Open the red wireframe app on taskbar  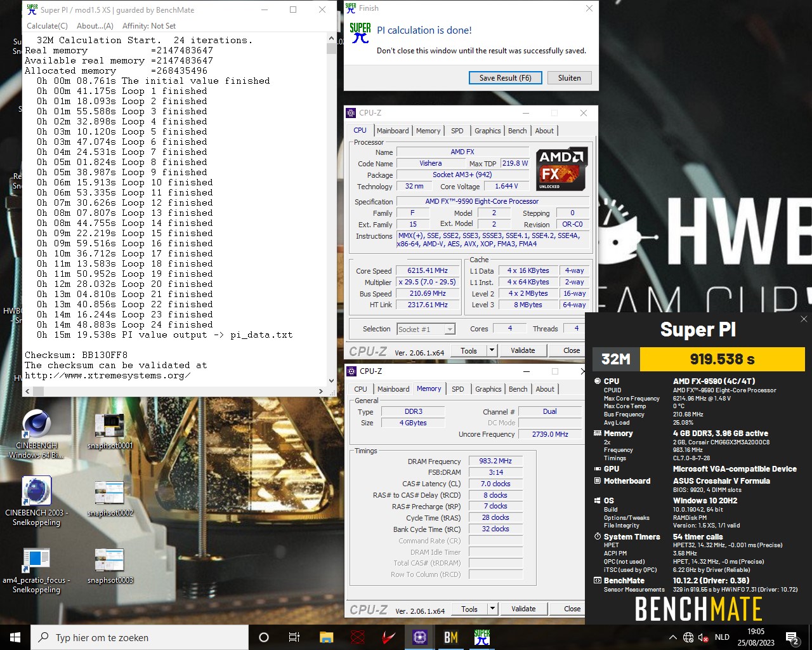358,637
